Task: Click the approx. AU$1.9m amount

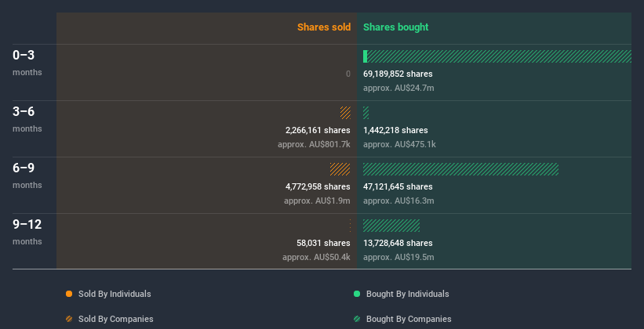Action: point(317,201)
